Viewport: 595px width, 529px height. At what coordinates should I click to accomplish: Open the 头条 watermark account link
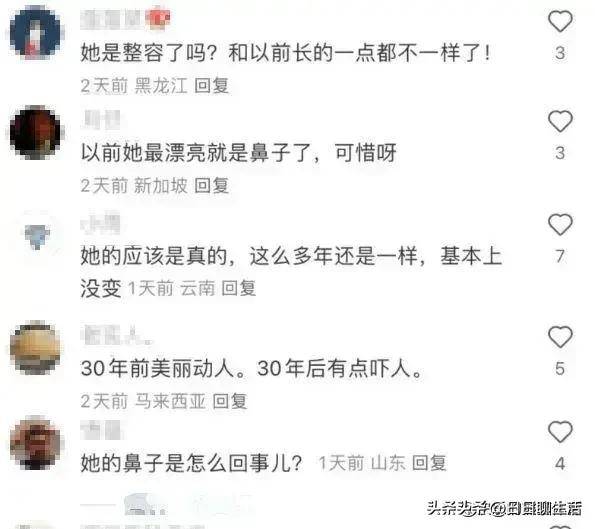505,509
